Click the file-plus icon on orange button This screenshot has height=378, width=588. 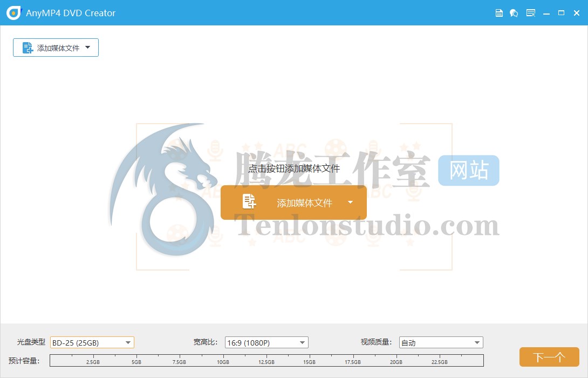click(249, 201)
